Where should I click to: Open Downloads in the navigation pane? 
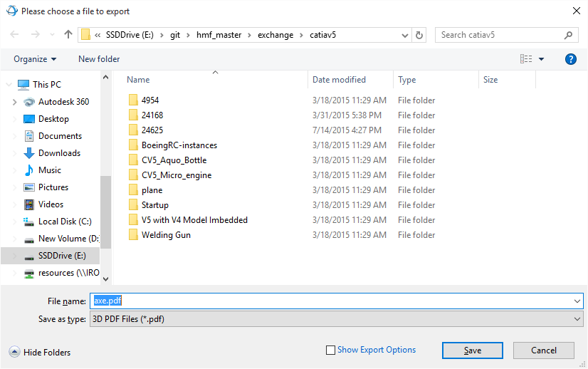tap(58, 153)
